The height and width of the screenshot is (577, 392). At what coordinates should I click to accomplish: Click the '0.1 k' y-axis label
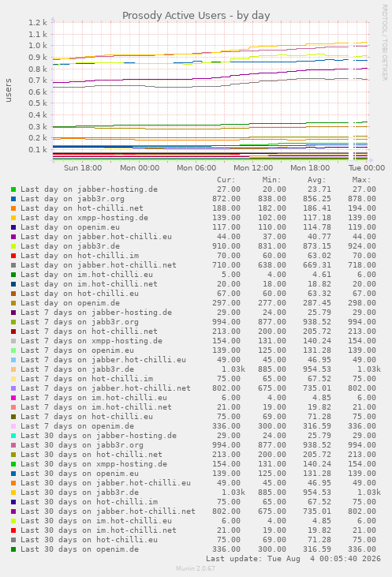coord(38,150)
